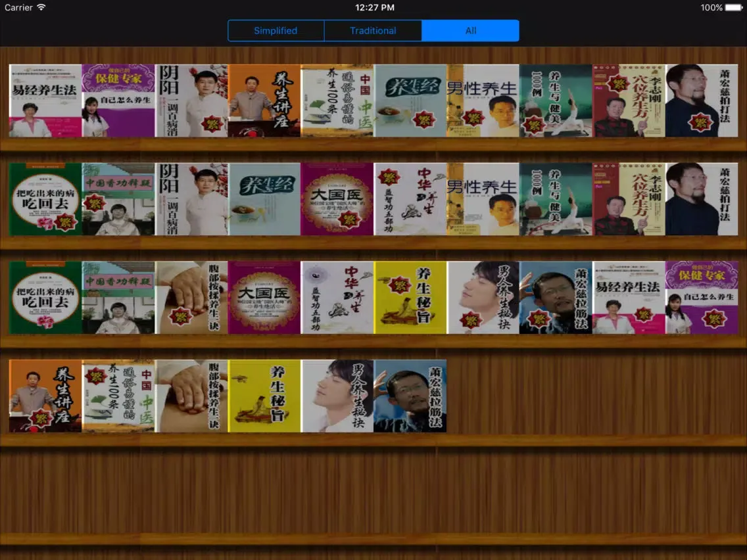Click the Carrier label in the status bar

[x=18, y=8]
